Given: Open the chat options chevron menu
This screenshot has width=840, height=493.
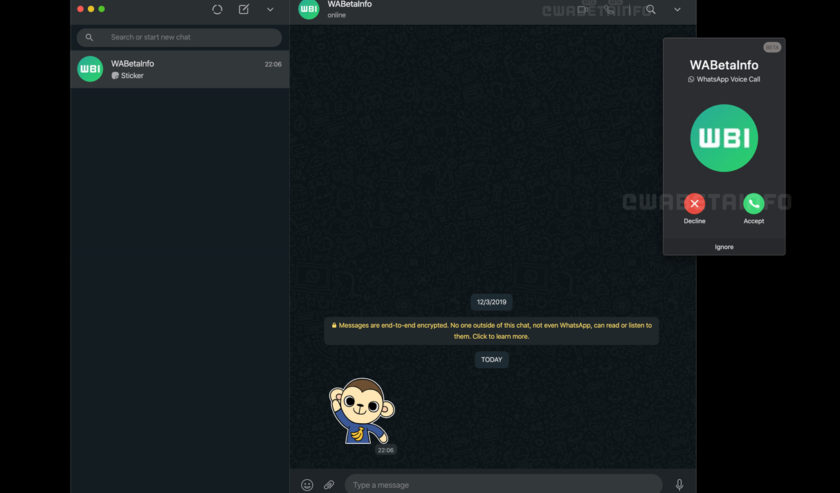Looking at the screenshot, I should (678, 10).
